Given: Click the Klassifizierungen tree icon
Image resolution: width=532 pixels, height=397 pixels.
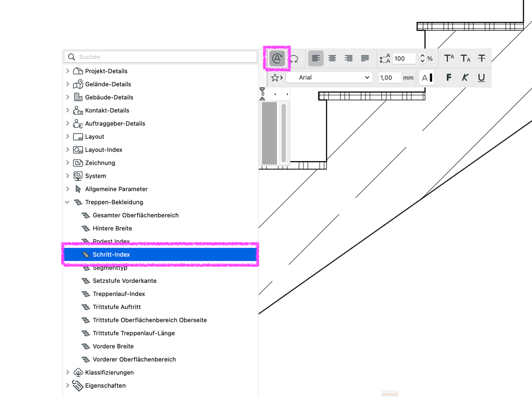Looking at the screenshot, I should tap(78, 372).
